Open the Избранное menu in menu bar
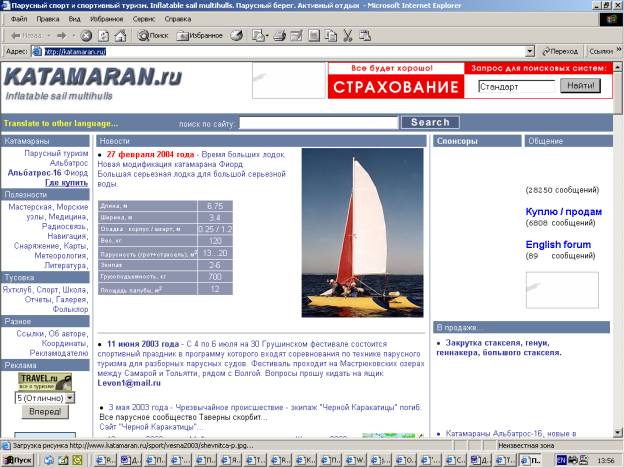624x468 pixels. click(107, 19)
